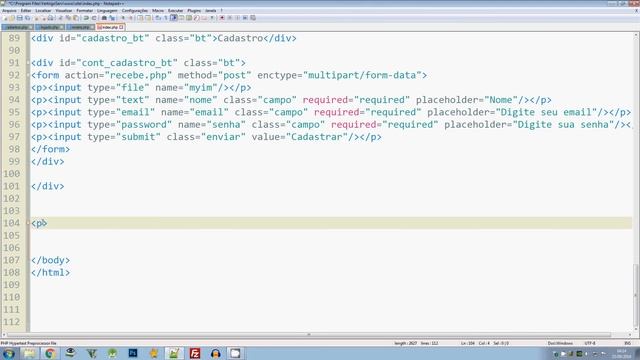Click the Save Macro toolbar icon
Viewport: 640px width, 360px height.
tap(253, 18)
